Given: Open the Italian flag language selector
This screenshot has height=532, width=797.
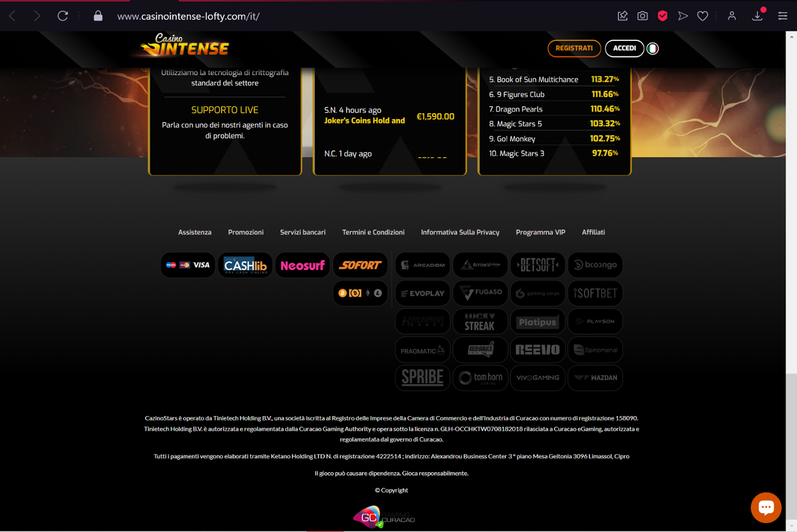Looking at the screenshot, I should click(x=652, y=48).
